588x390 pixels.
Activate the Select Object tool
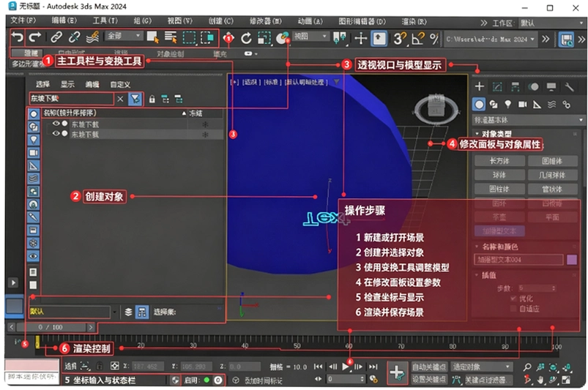click(152, 37)
